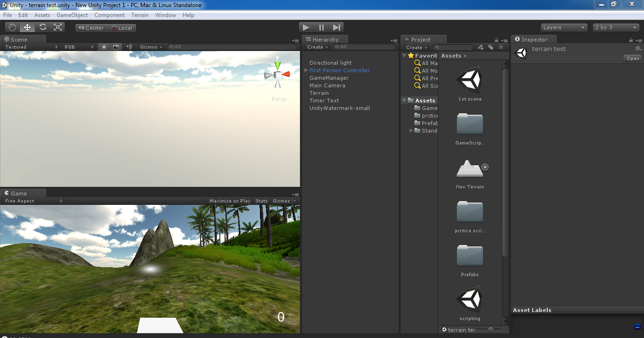Switch to the Inspector tab

tap(534, 40)
